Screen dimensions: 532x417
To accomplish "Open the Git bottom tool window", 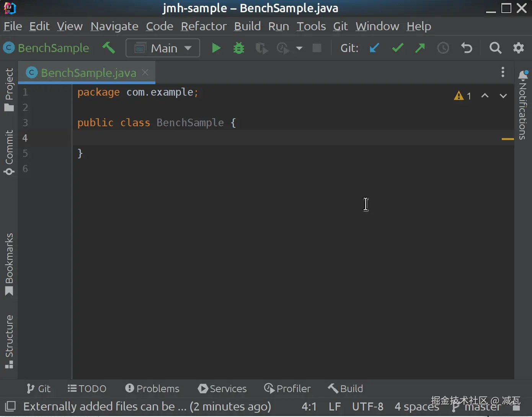I will pos(39,389).
